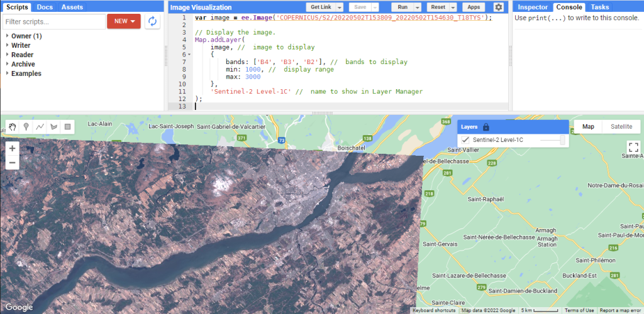
Task: Switch to the Inspector tab
Action: pos(532,7)
